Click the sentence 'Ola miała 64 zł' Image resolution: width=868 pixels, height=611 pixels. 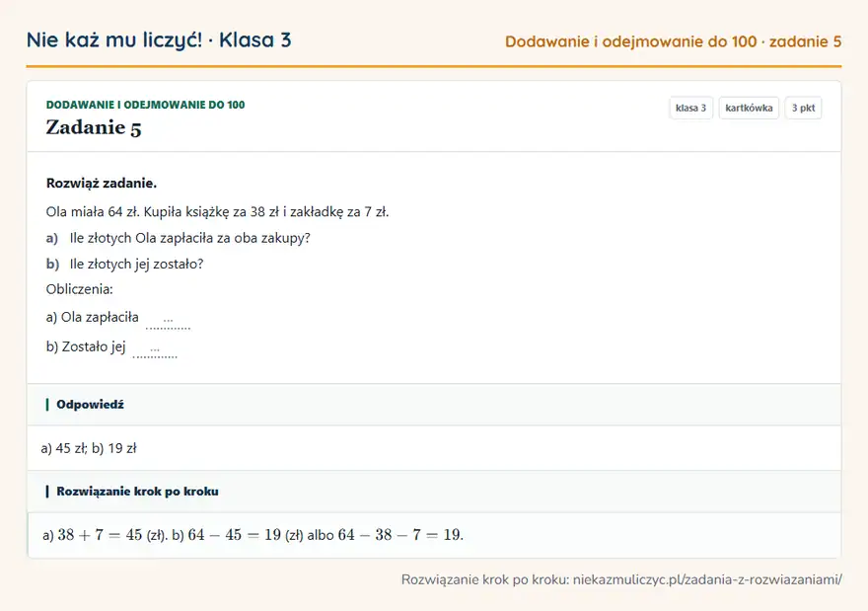pyautogui.click(x=93, y=212)
